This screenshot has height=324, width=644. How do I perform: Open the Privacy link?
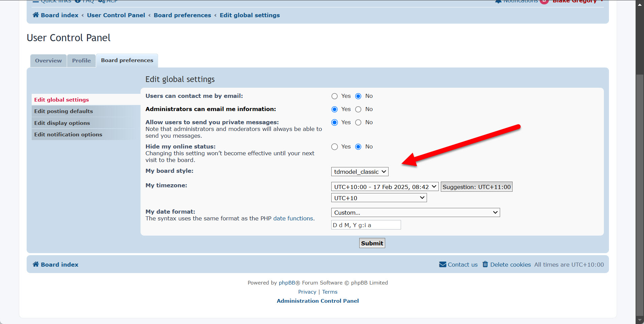tap(307, 292)
